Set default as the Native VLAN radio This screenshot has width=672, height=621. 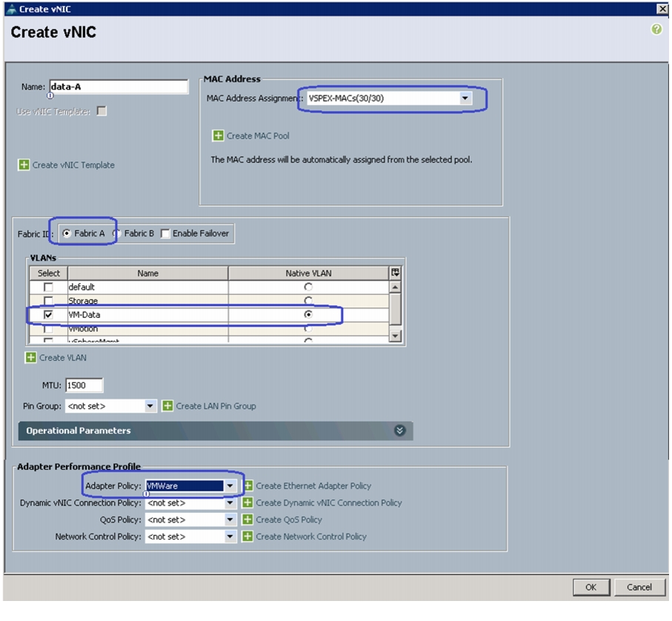click(308, 287)
